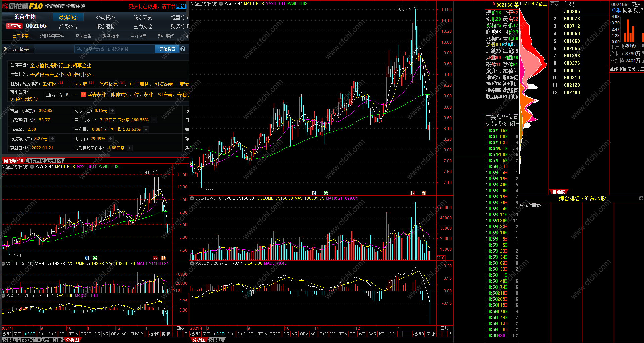644x343 pixels.
Task: Zoom out with minus in the large chart's toolbar
Action: [444, 334]
